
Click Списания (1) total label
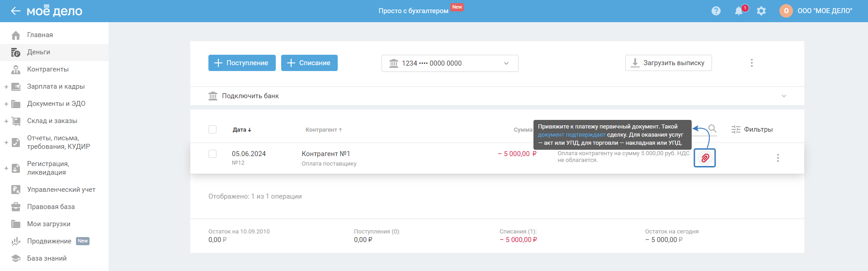[518, 232]
